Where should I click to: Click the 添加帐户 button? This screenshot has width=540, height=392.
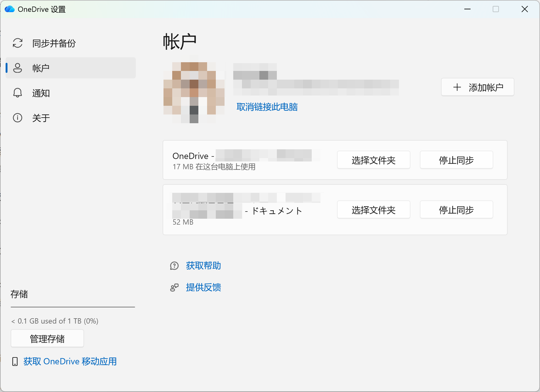coord(477,87)
